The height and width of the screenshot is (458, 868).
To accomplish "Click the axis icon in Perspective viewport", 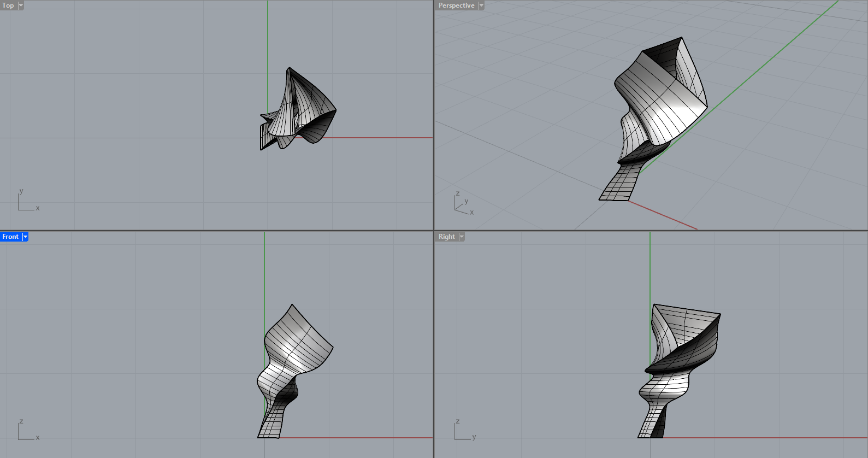I will (464, 203).
